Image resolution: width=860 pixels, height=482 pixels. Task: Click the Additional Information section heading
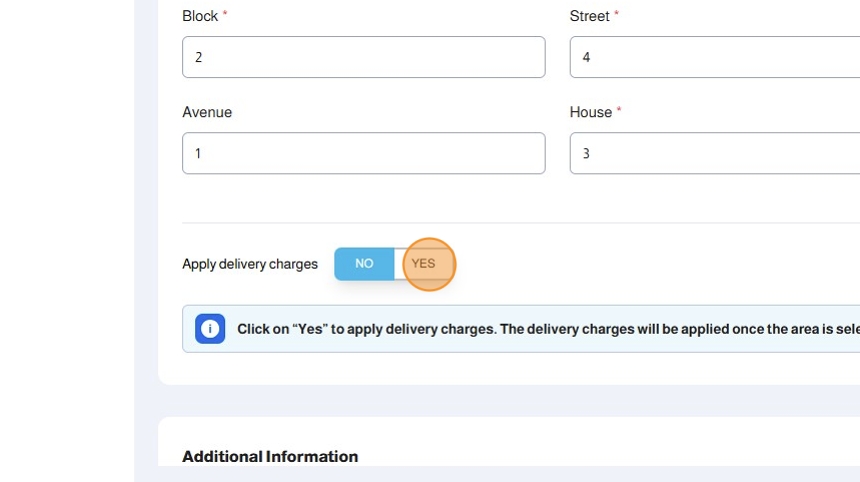[270, 457]
